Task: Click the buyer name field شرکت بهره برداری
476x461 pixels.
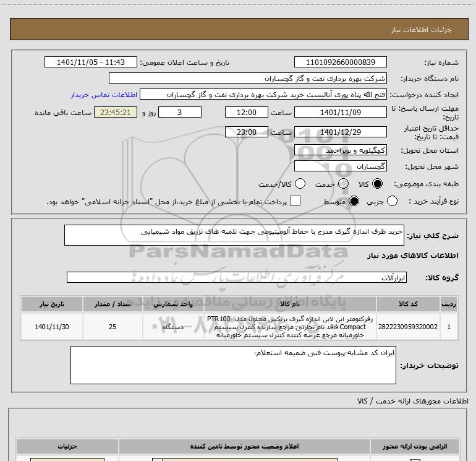Action: coord(248,79)
